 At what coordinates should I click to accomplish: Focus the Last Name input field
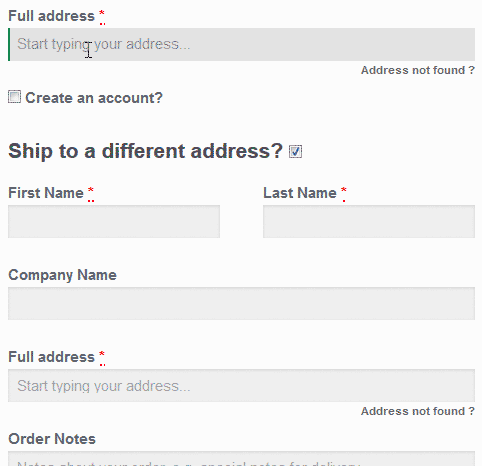pos(369,221)
